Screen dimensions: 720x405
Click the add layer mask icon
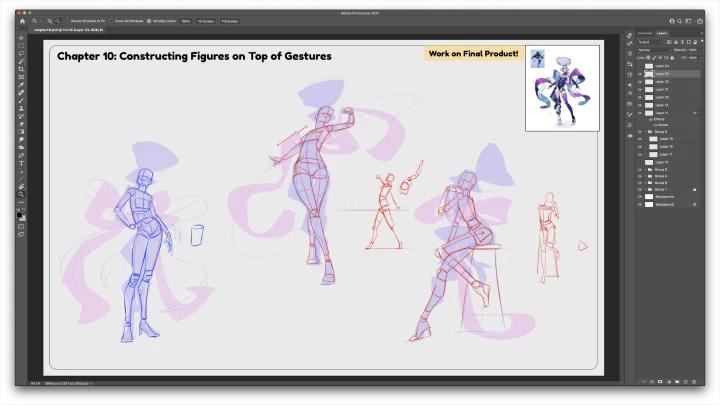pyautogui.click(x=660, y=382)
